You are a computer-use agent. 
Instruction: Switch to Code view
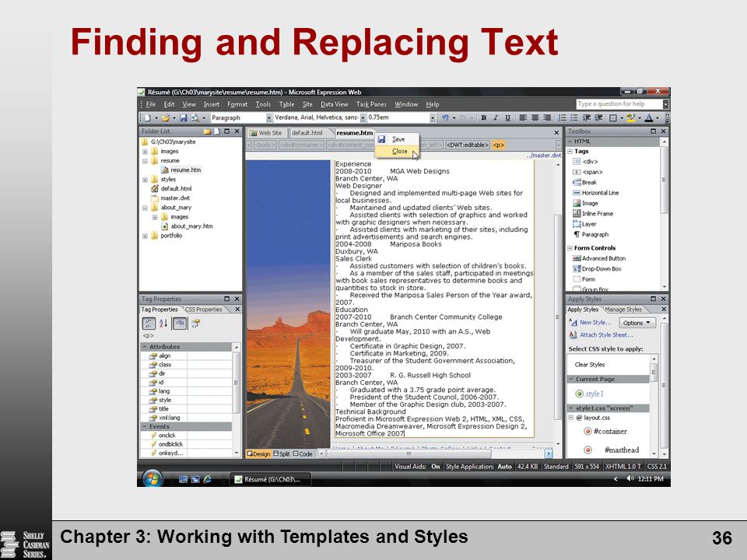click(x=303, y=453)
